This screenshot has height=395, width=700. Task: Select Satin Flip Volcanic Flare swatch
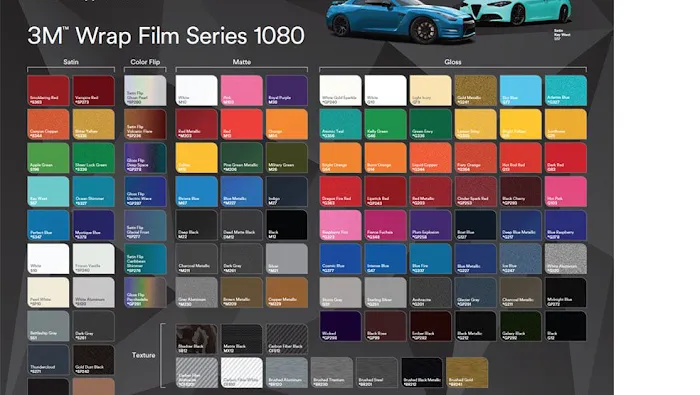coord(145,124)
